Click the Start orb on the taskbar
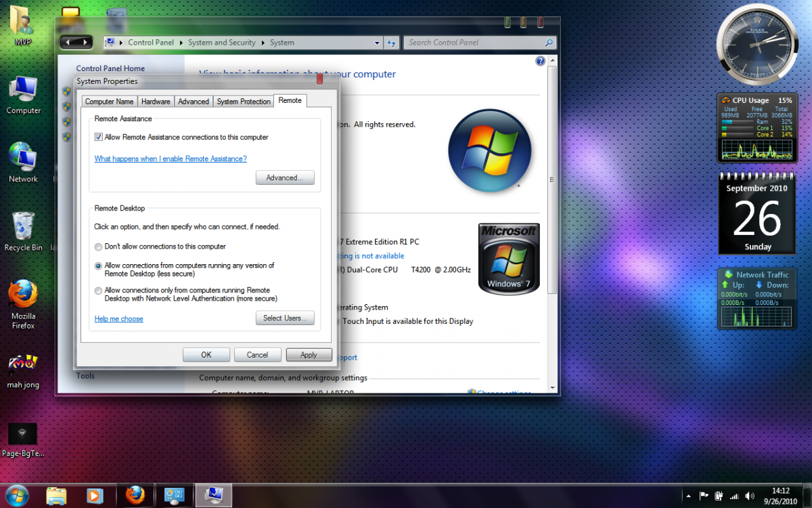The height and width of the screenshot is (508, 812). pos(16,495)
